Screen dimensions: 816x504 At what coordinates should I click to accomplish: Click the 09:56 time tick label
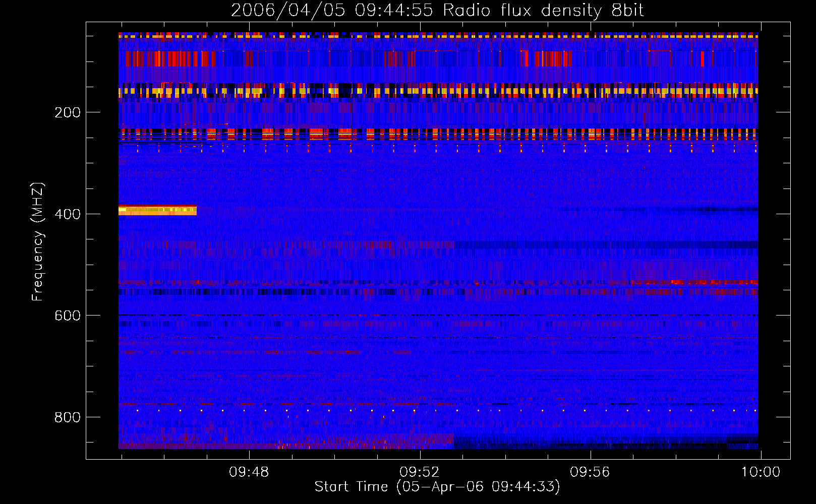(x=590, y=472)
